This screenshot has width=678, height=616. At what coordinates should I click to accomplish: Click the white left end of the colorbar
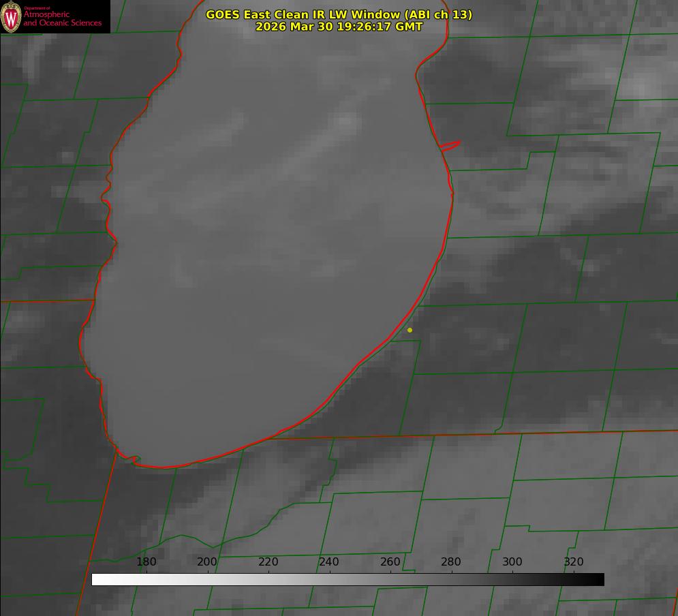click(96, 579)
